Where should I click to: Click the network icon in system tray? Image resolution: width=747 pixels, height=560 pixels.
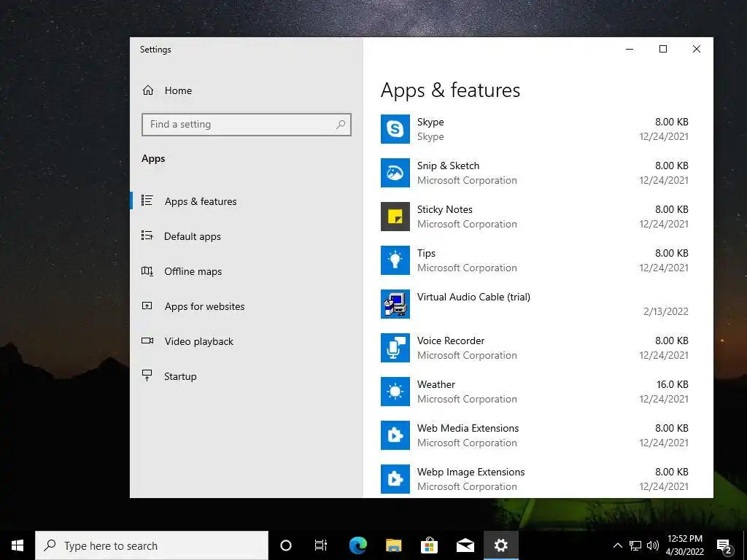(635, 545)
